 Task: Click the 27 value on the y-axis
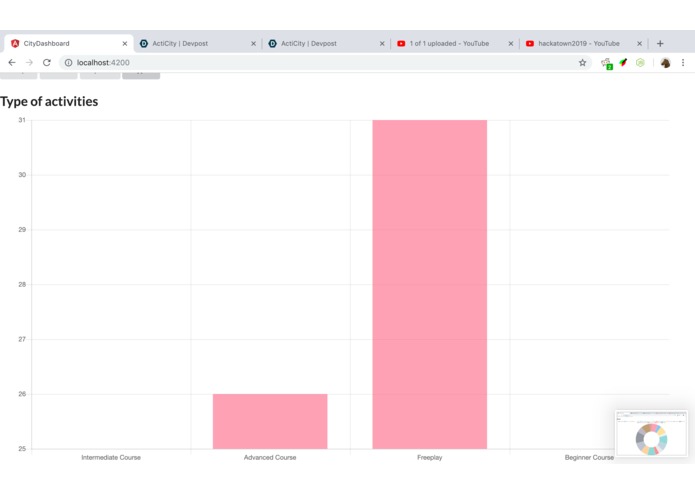coord(22,339)
